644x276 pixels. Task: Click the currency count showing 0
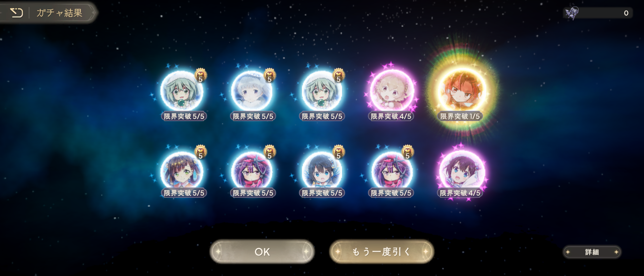pos(626,13)
